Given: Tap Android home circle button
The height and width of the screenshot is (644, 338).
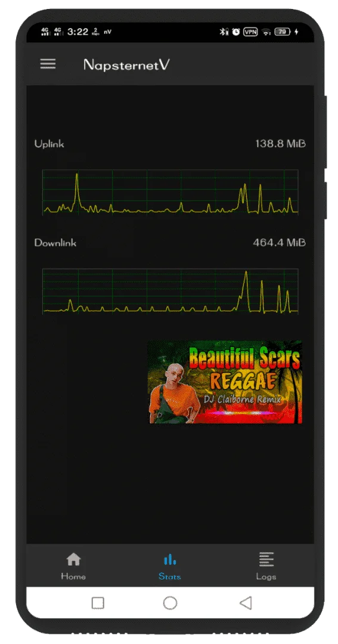Looking at the screenshot, I should [170, 603].
